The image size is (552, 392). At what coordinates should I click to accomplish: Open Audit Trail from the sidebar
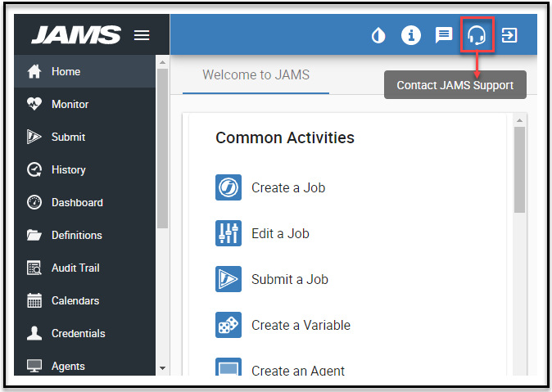coord(85,268)
